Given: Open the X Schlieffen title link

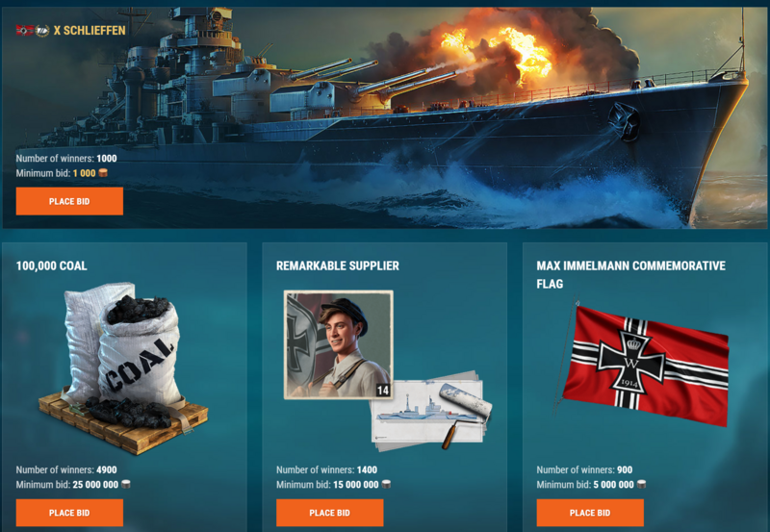Looking at the screenshot, I should (x=90, y=31).
